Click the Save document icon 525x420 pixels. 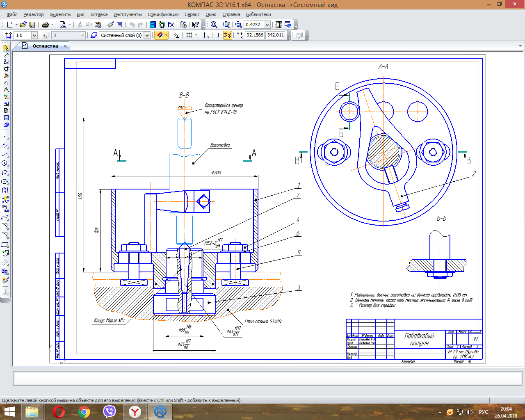click(x=32, y=25)
